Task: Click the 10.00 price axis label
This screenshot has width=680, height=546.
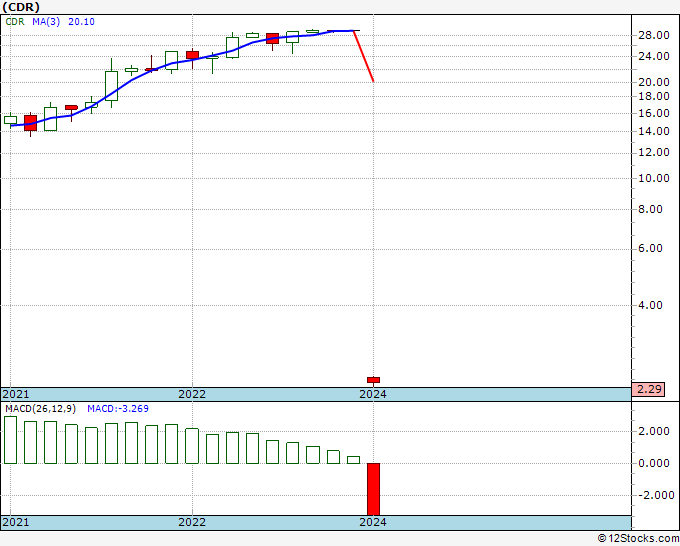Action: coord(654,178)
